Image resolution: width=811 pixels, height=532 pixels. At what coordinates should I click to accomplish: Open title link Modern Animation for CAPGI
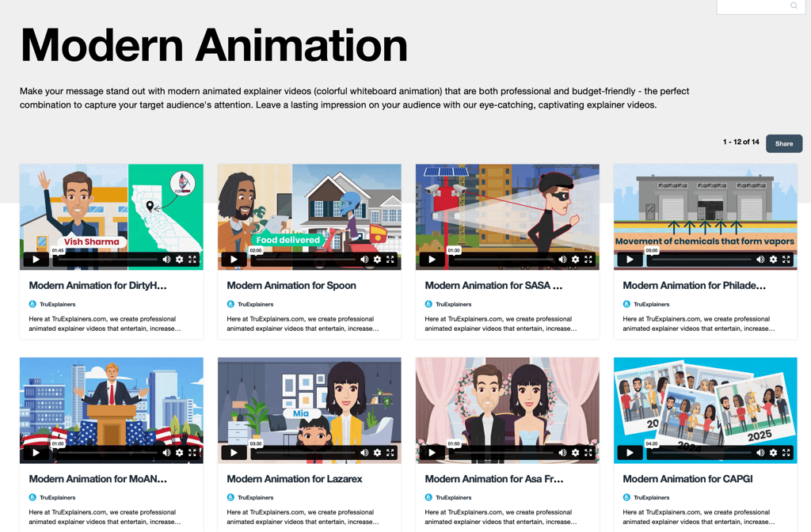point(687,479)
